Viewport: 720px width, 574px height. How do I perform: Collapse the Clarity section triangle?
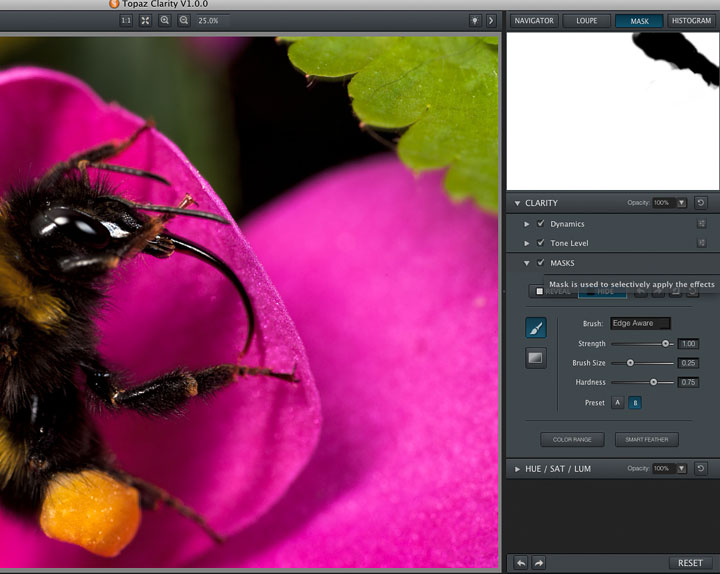[x=517, y=203]
